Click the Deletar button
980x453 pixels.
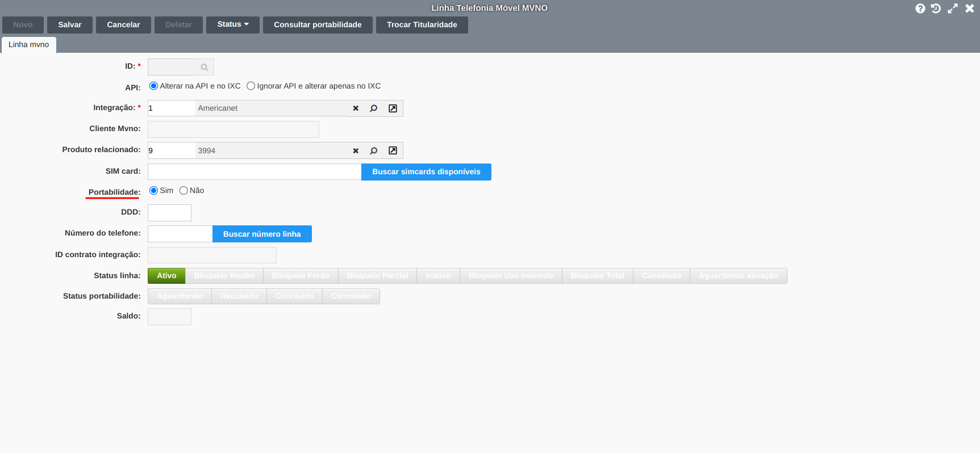click(178, 25)
